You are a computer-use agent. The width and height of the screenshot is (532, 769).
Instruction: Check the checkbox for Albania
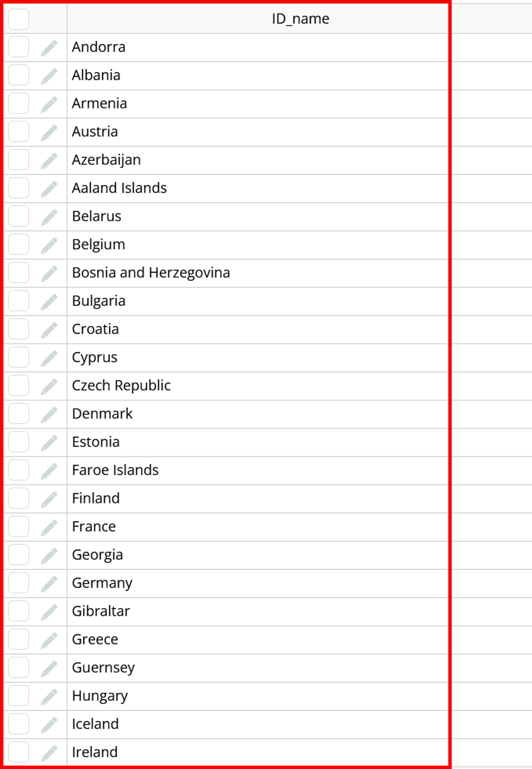[x=18, y=75]
